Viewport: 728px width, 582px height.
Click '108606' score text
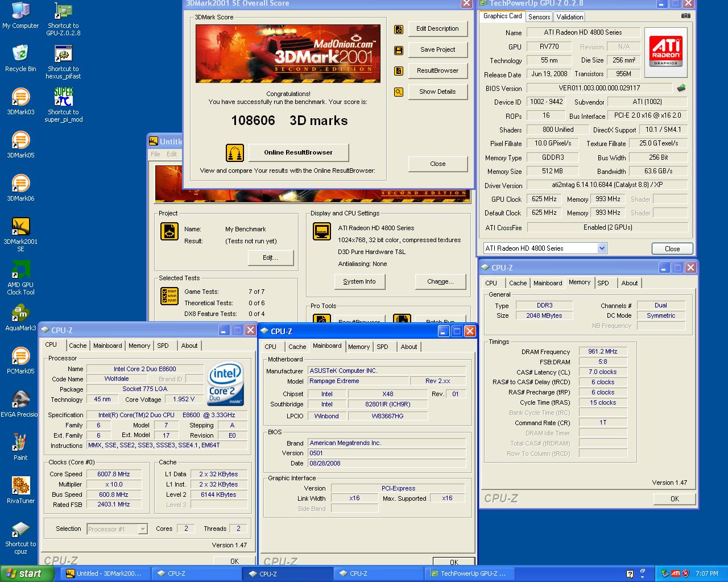[253, 121]
